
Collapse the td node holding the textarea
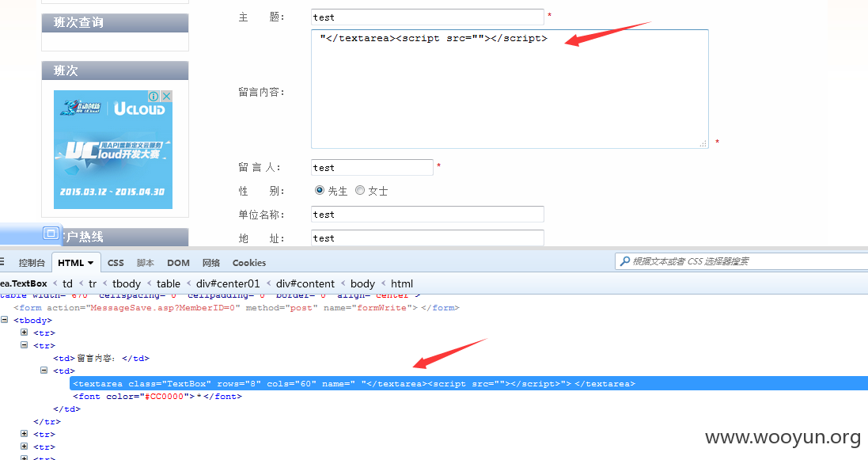coord(44,371)
